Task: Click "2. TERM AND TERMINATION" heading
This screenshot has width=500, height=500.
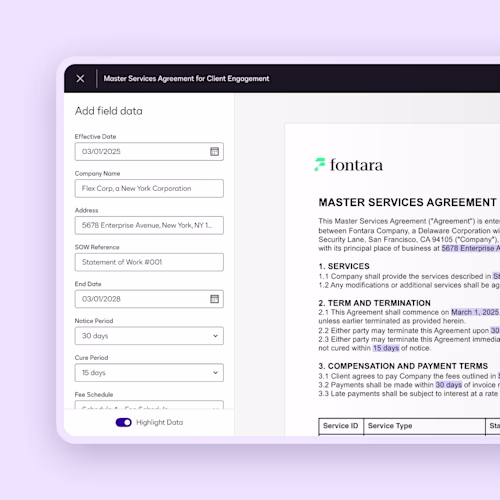Action: point(375,303)
